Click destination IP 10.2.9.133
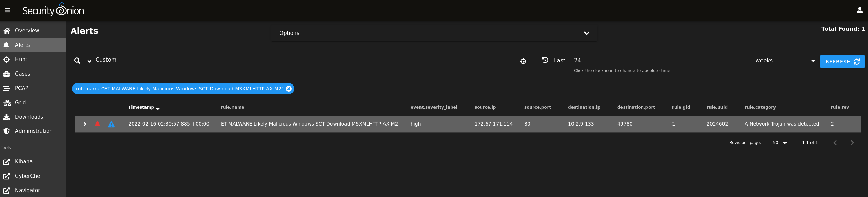Viewport: 868px width, 197px height. pyautogui.click(x=581, y=124)
